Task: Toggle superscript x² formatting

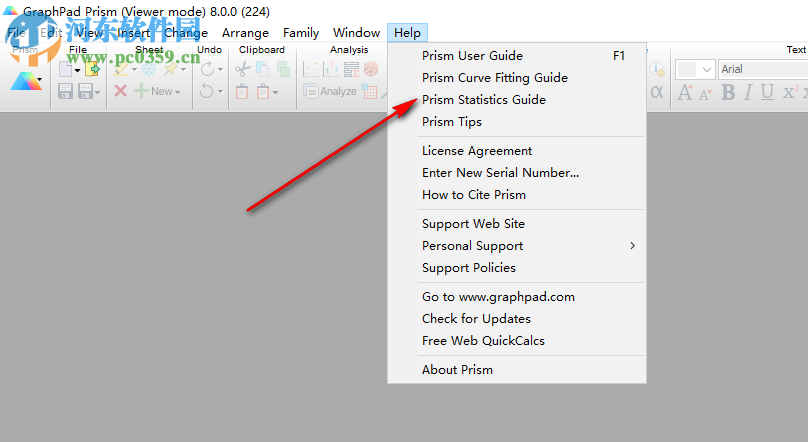Action: 792,92
